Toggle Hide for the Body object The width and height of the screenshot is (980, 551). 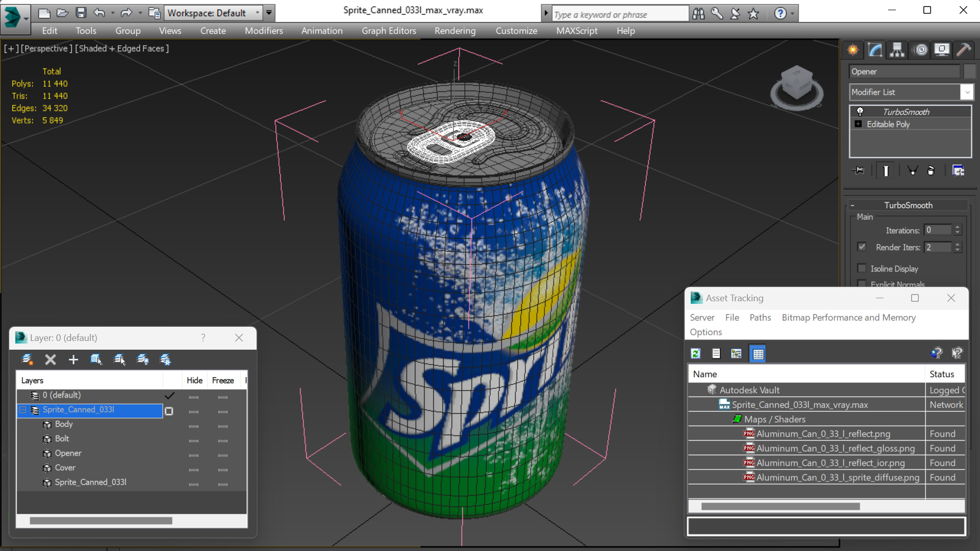pos(194,426)
